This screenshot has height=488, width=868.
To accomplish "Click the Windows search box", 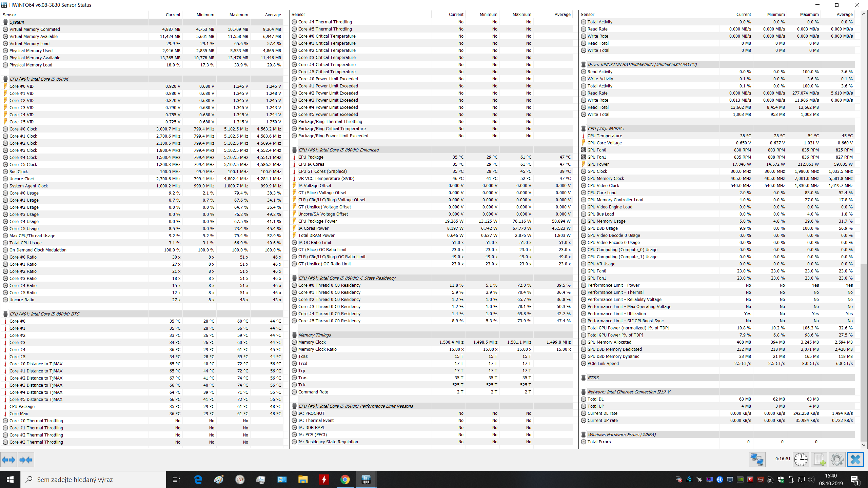I will [x=94, y=480].
